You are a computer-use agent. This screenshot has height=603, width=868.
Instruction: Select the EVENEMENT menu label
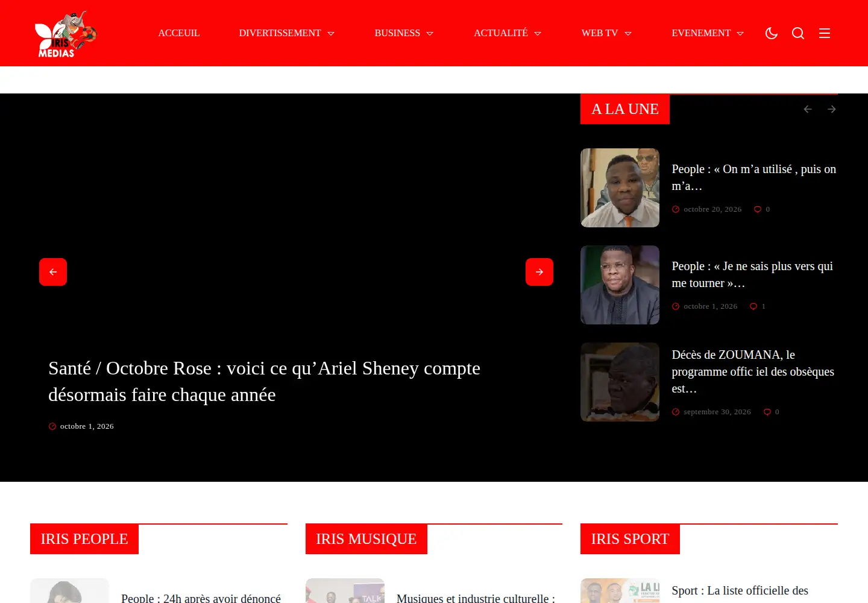point(701,33)
